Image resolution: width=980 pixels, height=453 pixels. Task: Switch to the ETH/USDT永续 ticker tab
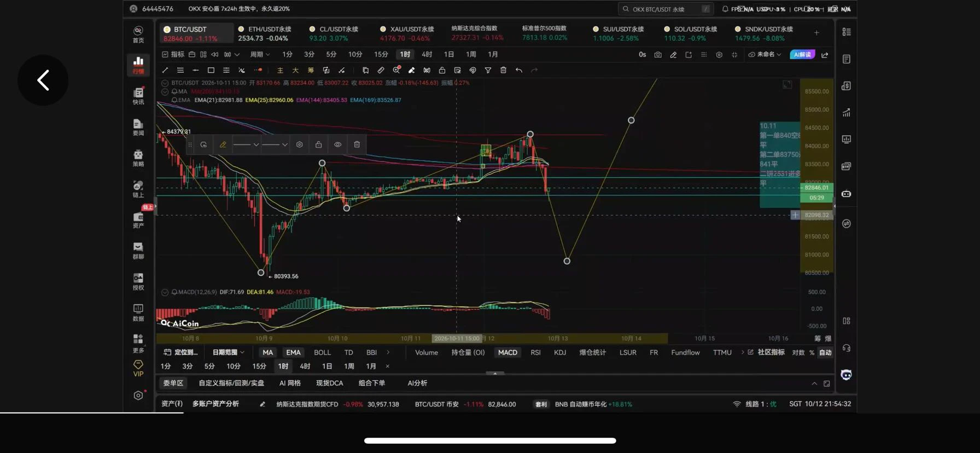(265, 33)
